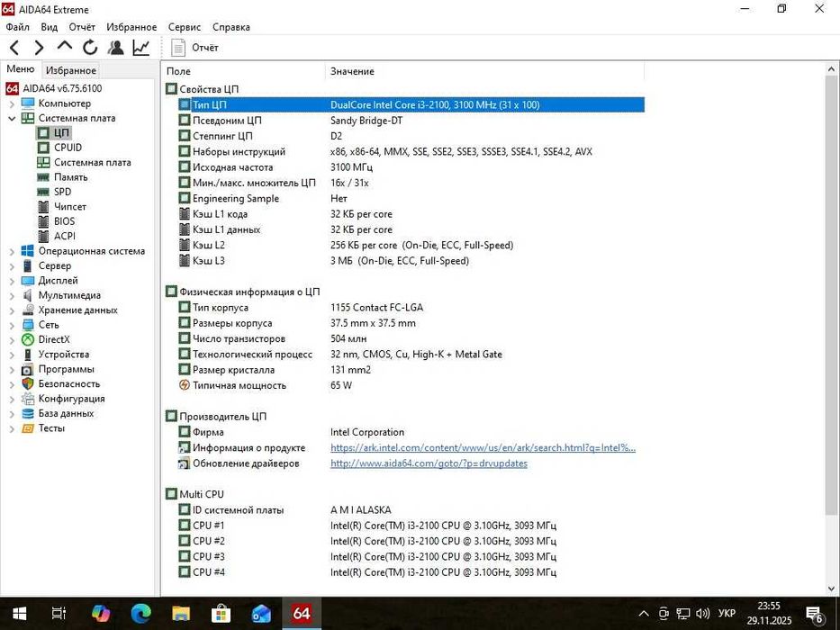The width and height of the screenshot is (840, 630).
Task: Select the Тип ЦП row
Action: point(411,105)
